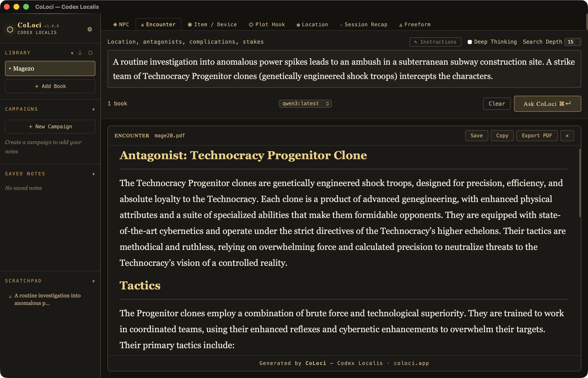Click the encounter result vertical scrollbar

coord(580,183)
